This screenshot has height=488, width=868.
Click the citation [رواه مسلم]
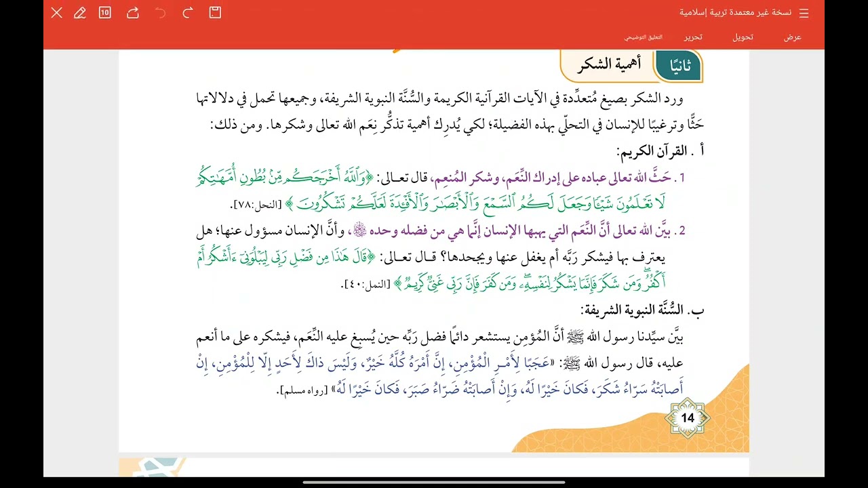[x=303, y=390]
